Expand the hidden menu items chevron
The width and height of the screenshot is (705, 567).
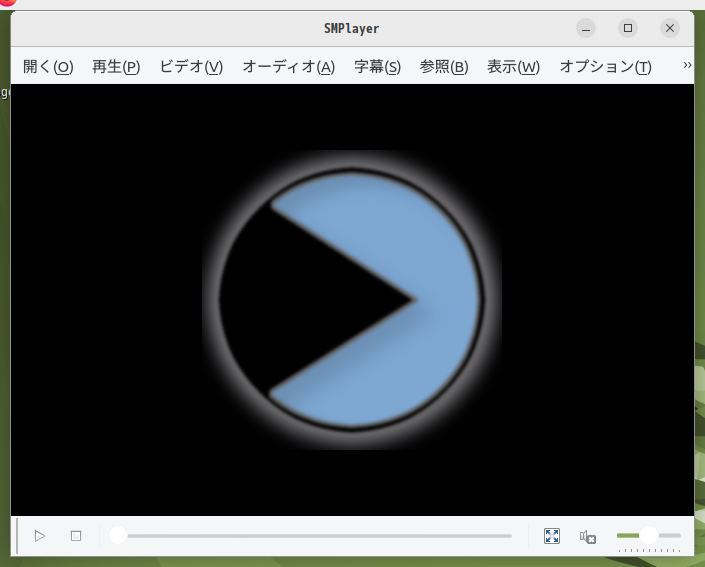(687, 65)
